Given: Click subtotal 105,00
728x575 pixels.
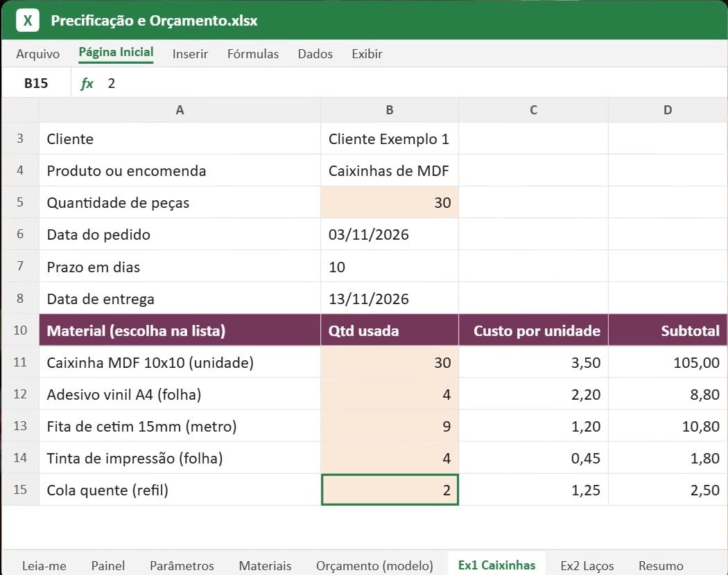Looking at the screenshot, I should pos(668,362).
